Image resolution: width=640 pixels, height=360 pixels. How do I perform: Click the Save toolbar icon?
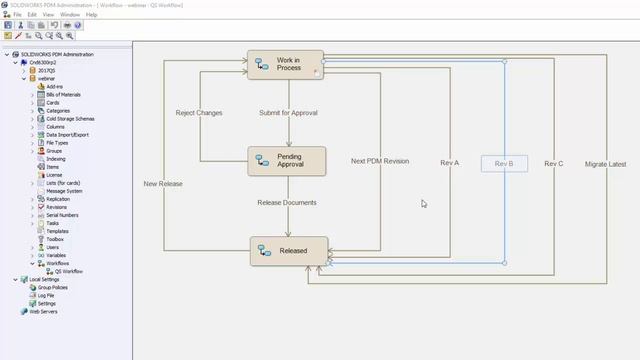[x=8, y=25]
